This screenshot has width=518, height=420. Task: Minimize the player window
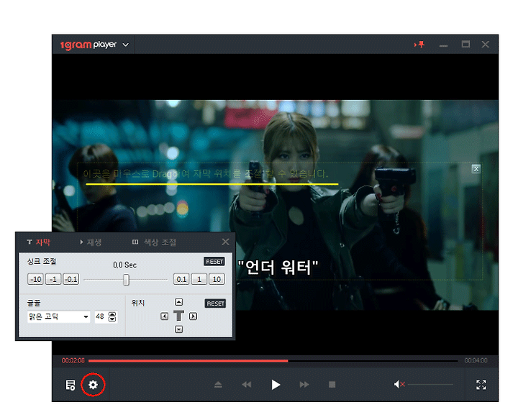coord(443,45)
